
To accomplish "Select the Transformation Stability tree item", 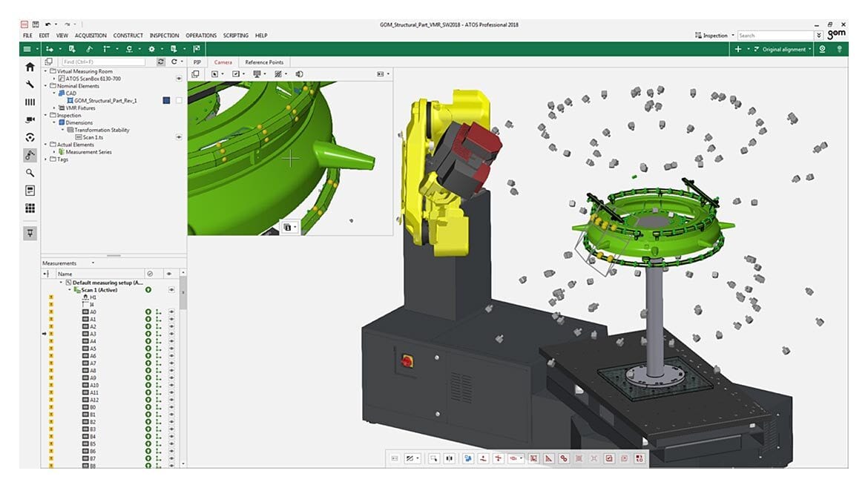I will click(102, 130).
